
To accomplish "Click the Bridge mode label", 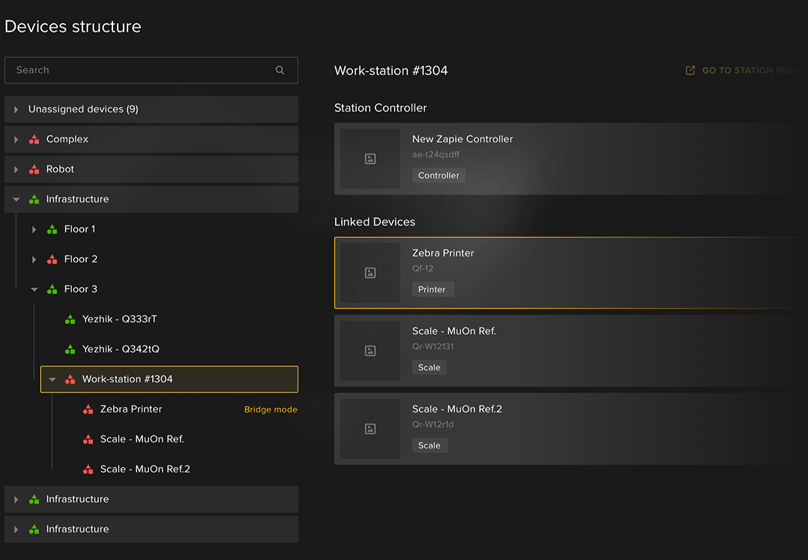I will point(270,410).
